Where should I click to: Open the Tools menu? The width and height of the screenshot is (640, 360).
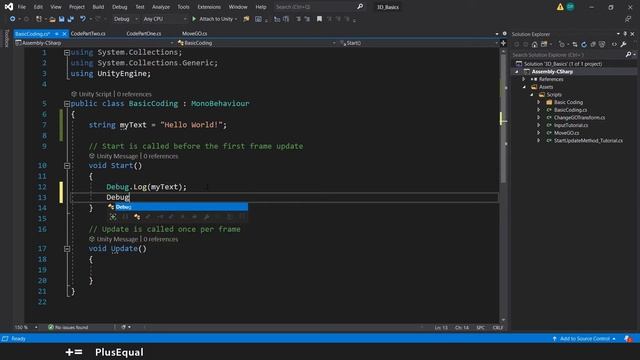[183, 7]
